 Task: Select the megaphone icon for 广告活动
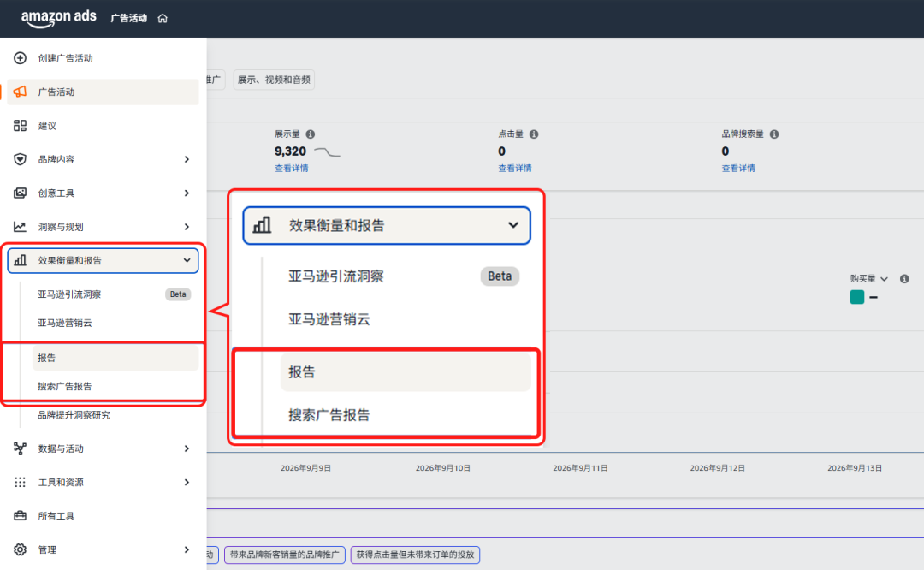(20, 92)
